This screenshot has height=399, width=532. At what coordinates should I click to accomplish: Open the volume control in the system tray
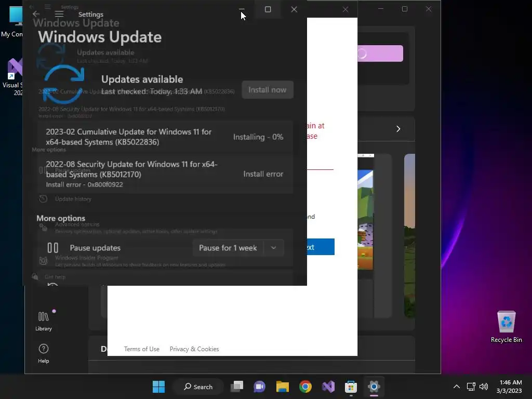coord(484,387)
